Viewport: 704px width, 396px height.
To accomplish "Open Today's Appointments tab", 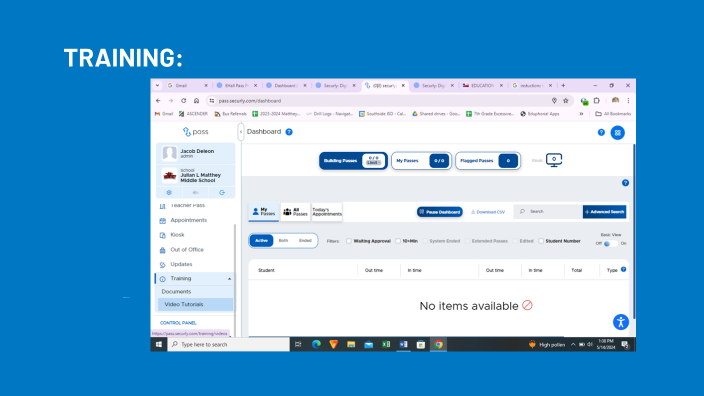I will (x=327, y=212).
